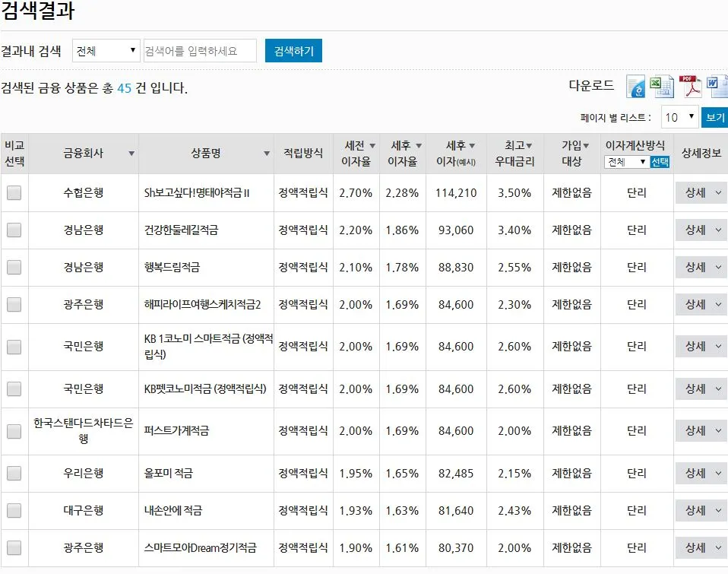Expand 상세 for Sh보고싶다!명태야적금 II

pyautogui.click(x=702, y=192)
